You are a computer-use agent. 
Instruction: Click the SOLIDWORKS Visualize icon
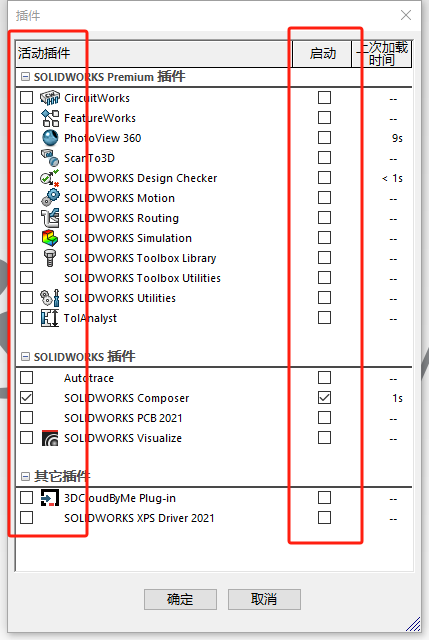coord(50,438)
